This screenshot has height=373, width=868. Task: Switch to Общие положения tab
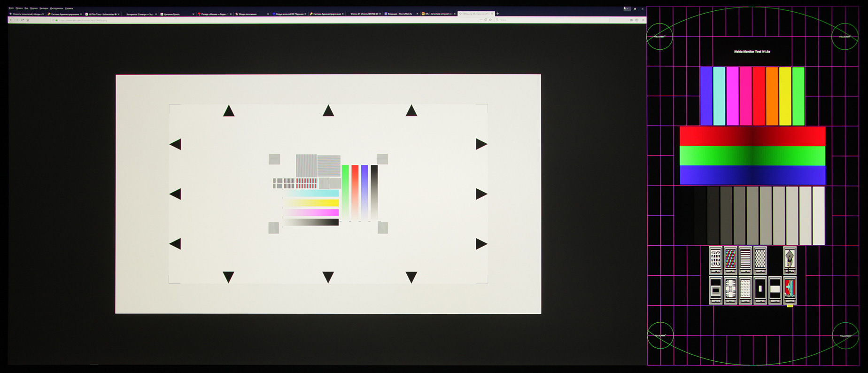251,14
